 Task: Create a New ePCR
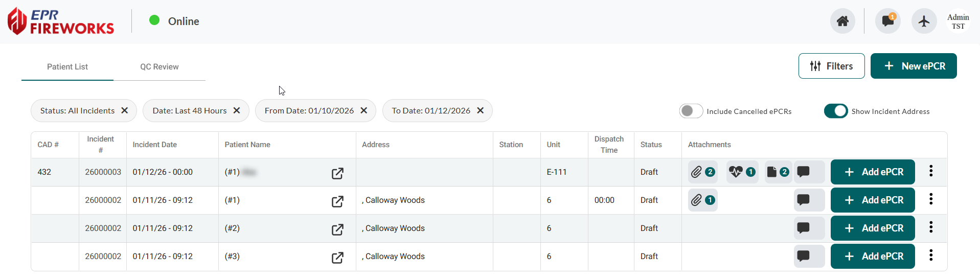tap(913, 66)
